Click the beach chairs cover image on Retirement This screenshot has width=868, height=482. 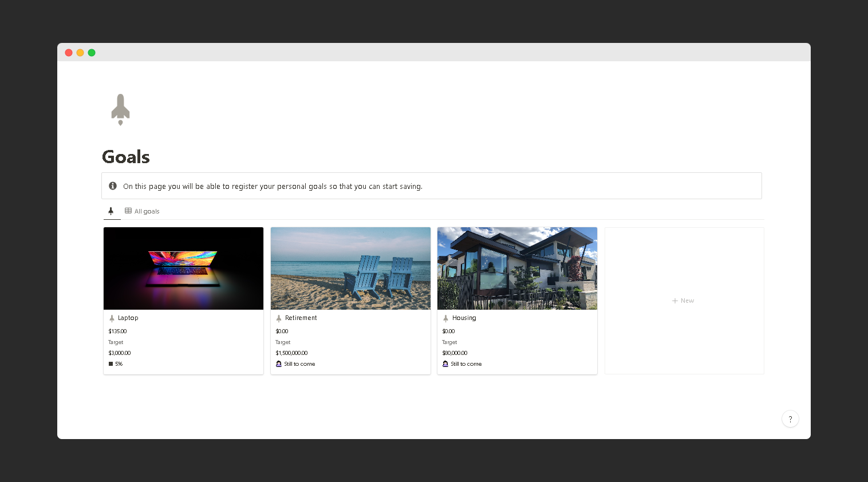pos(350,268)
